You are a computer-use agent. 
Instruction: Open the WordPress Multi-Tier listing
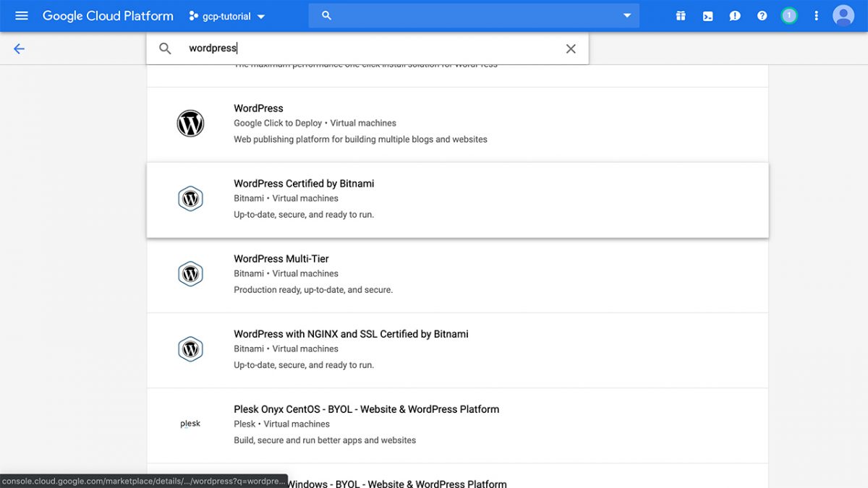281,258
